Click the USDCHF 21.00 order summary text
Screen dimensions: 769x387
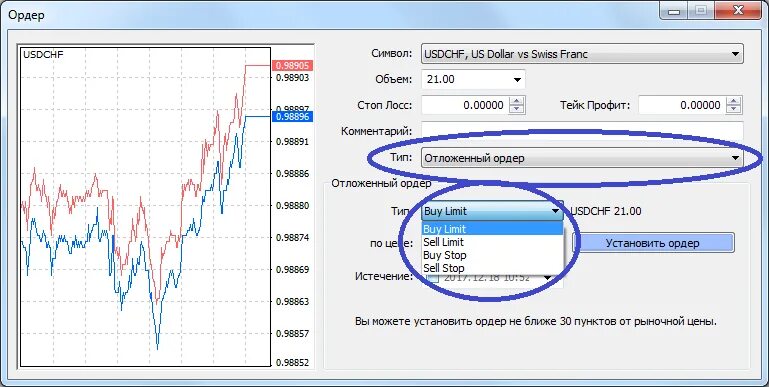[605, 211]
